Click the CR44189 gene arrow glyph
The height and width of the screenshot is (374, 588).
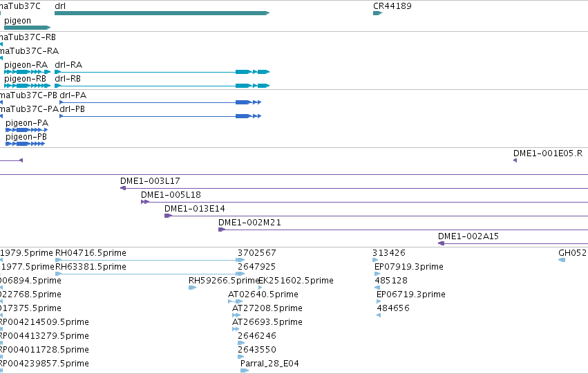[x=378, y=13]
